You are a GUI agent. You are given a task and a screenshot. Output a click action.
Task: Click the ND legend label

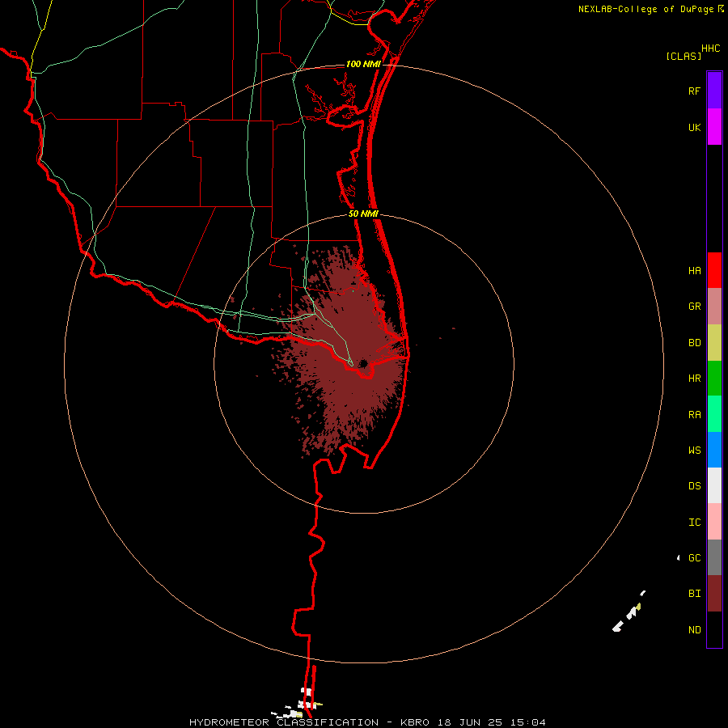coord(694,629)
